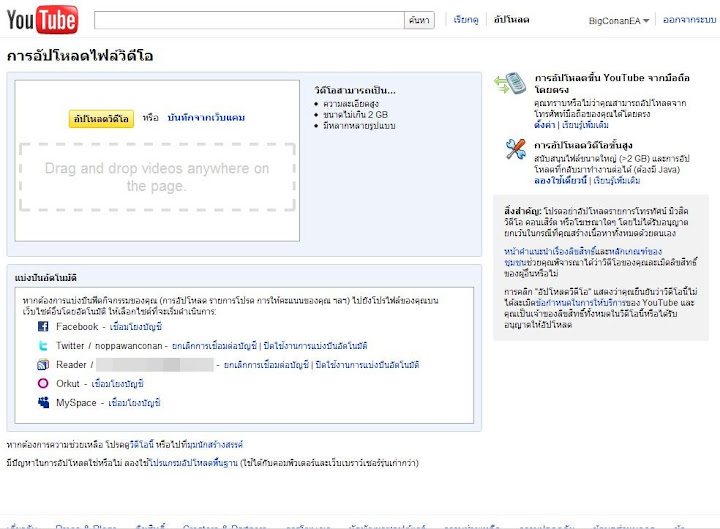Click the Reader icon
Viewport: 720px width, 529px height.
click(43, 365)
